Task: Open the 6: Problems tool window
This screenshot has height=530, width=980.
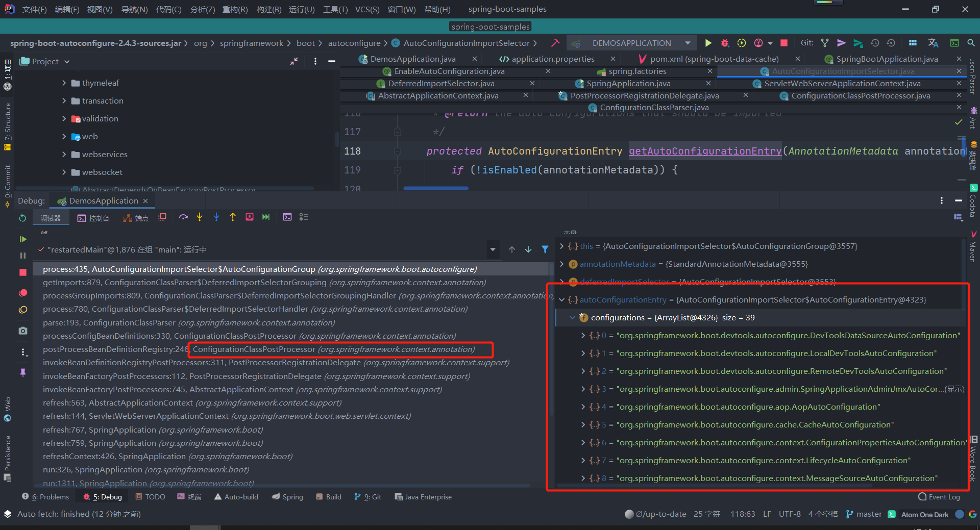Action: [x=45, y=497]
